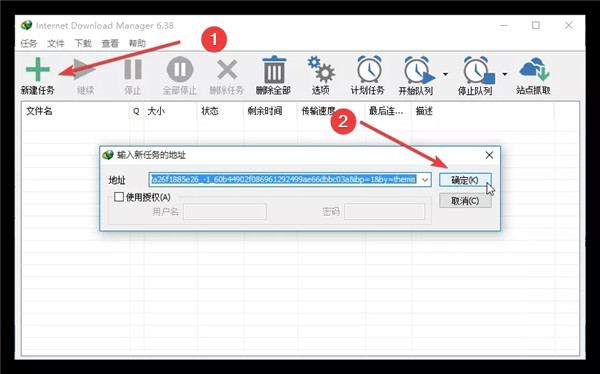
Task: Click the IDM logo in main title bar
Action: tap(26, 25)
